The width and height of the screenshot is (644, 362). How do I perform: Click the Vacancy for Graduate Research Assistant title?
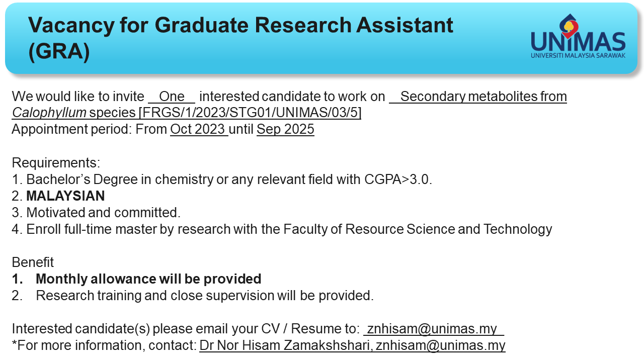tap(241, 38)
